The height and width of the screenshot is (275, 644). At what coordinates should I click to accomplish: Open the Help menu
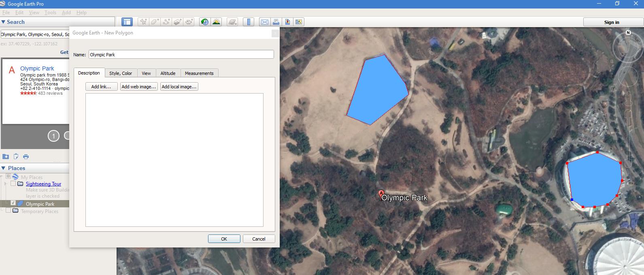click(x=81, y=13)
